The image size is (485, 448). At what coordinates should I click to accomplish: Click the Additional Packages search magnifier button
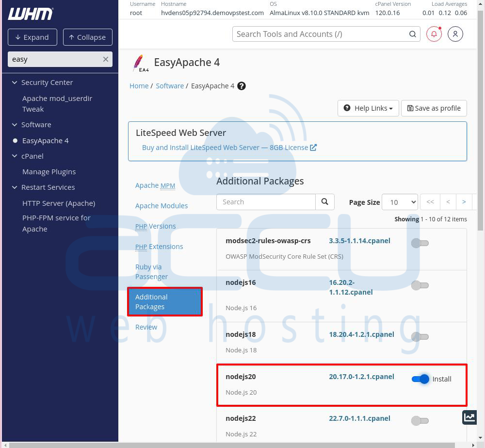click(325, 202)
